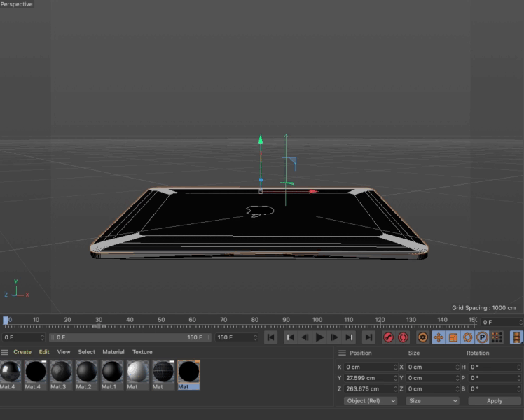Select the Mat.1 material sphere
The height and width of the screenshot is (420, 524).
click(x=112, y=371)
